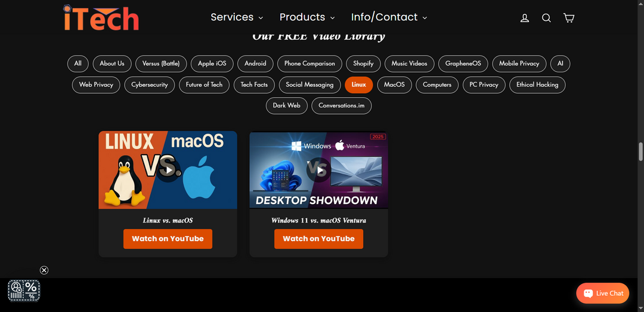The height and width of the screenshot is (312, 644).
Task: Open the Live Chat widget
Action: click(602, 293)
